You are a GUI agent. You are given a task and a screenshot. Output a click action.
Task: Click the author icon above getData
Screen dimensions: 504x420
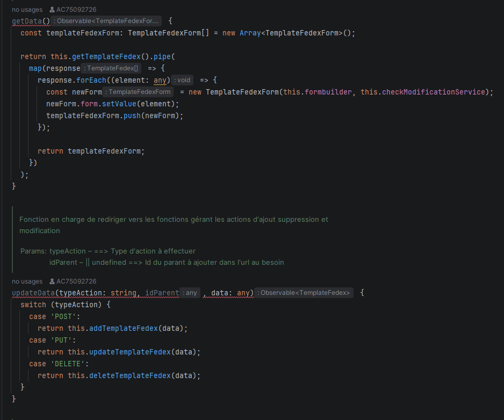coord(52,10)
